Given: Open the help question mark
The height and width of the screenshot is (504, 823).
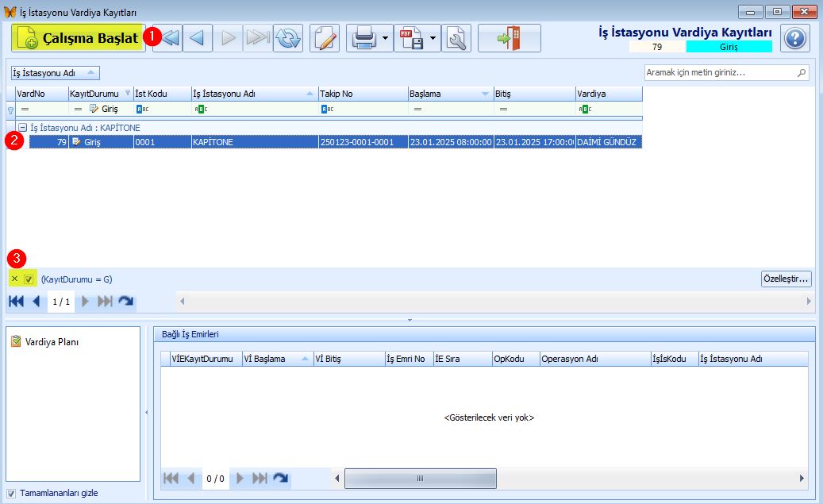Looking at the screenshot, I should pos(795,38).
